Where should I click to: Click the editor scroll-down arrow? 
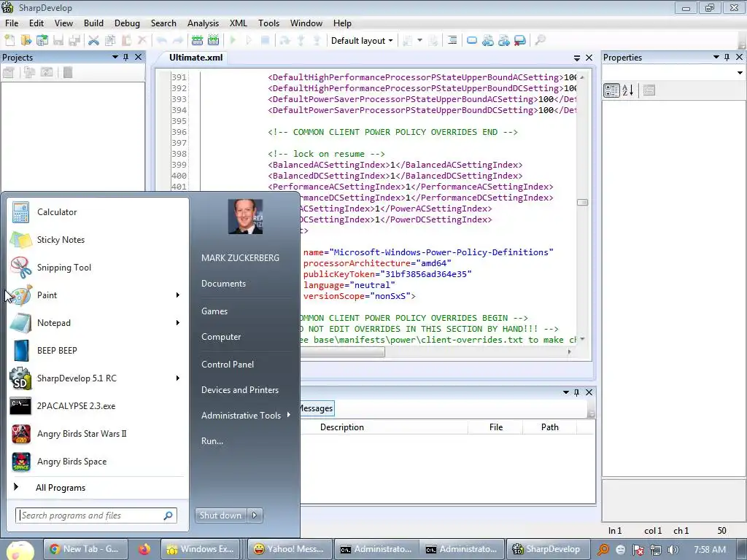pos(582,340)
